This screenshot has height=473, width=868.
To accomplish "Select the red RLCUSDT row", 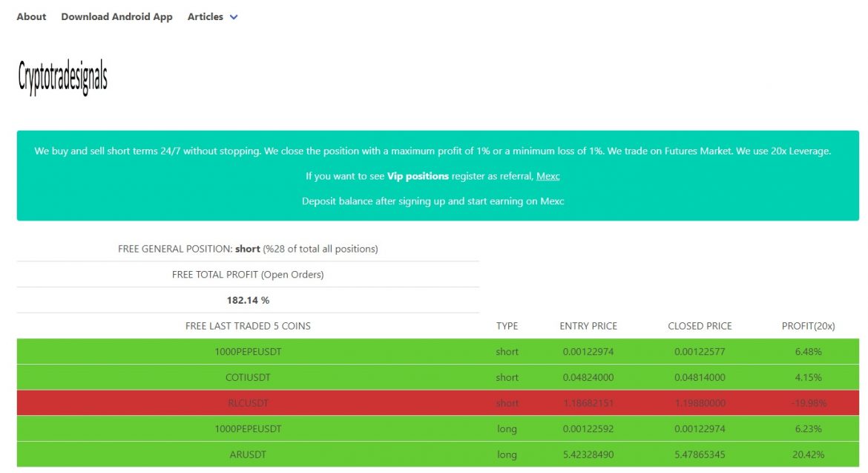I will 248,403.
